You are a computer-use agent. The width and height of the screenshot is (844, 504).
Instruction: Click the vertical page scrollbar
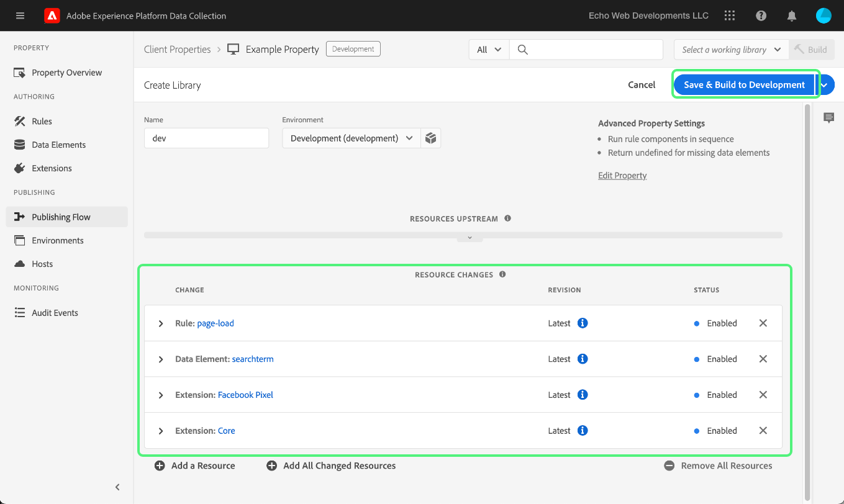click(807, 302)
